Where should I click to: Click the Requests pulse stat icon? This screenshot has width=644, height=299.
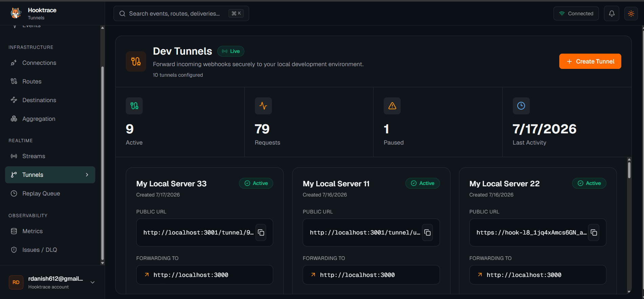click(x=263, y=106)
